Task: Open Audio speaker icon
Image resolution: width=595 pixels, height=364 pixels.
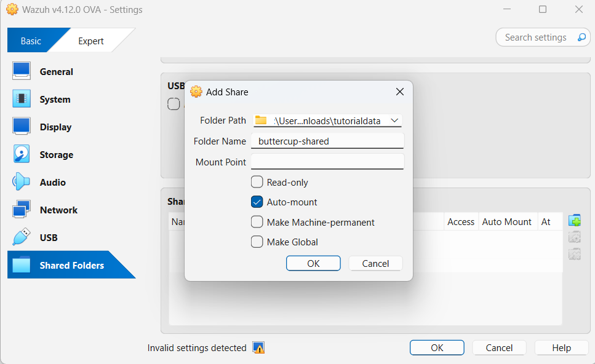Action: 22,182
